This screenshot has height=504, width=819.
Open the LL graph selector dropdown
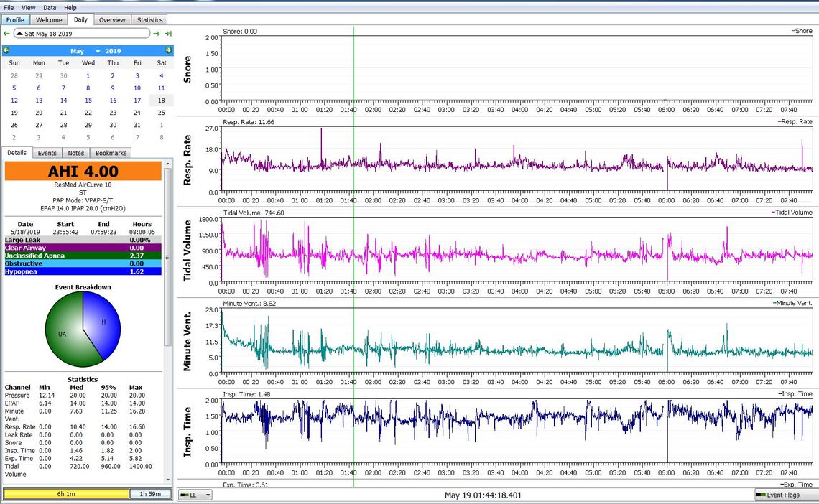[195, 495]
